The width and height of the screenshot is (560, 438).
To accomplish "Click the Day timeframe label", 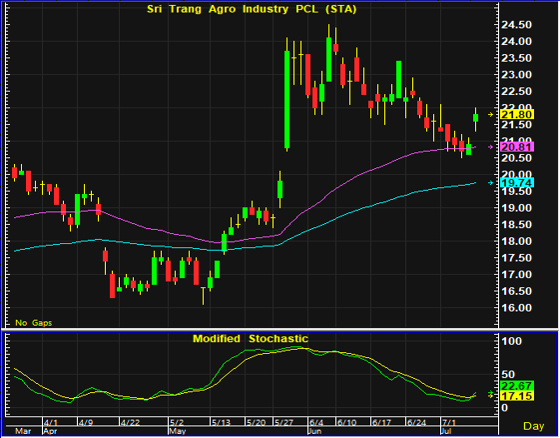I will pyautogui.click(x=534, y=426).
